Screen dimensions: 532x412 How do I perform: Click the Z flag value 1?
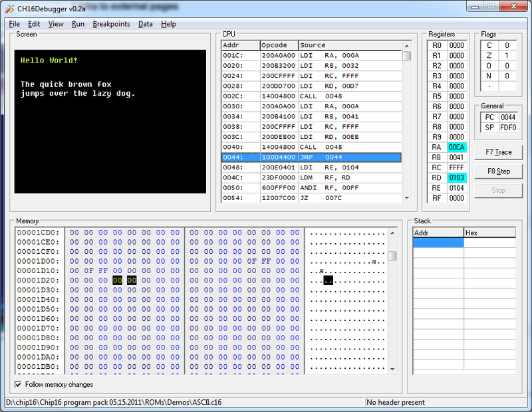point(507,56)
